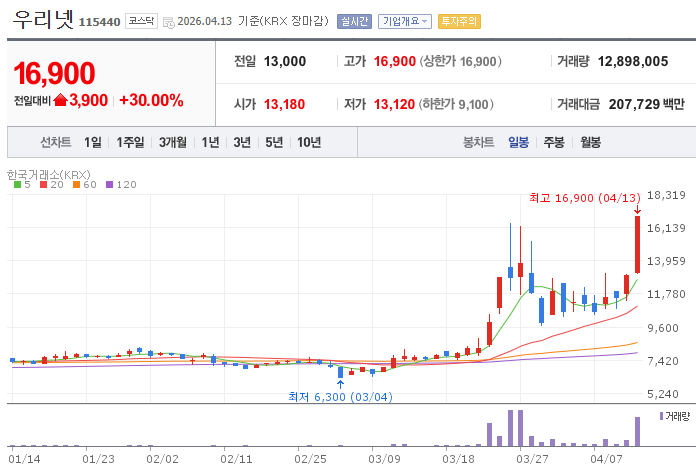Click the 전일 13,000 previous close value
Viewport: 696px width, 470px height.
285,61
